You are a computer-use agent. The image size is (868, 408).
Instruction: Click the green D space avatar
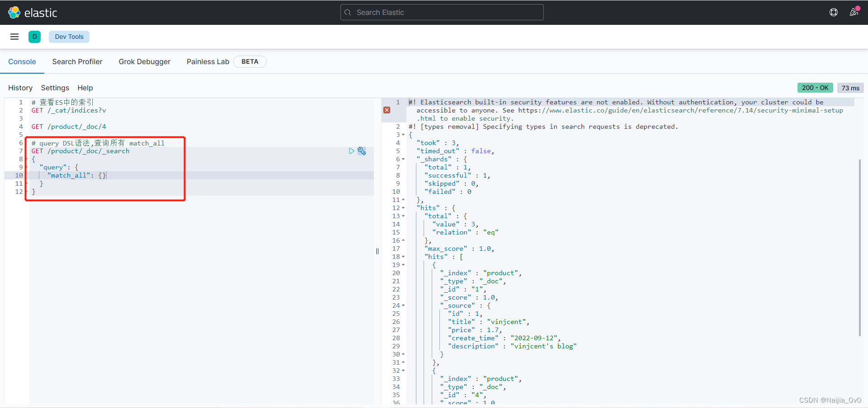pyautogui.click(x=34, y=37)
